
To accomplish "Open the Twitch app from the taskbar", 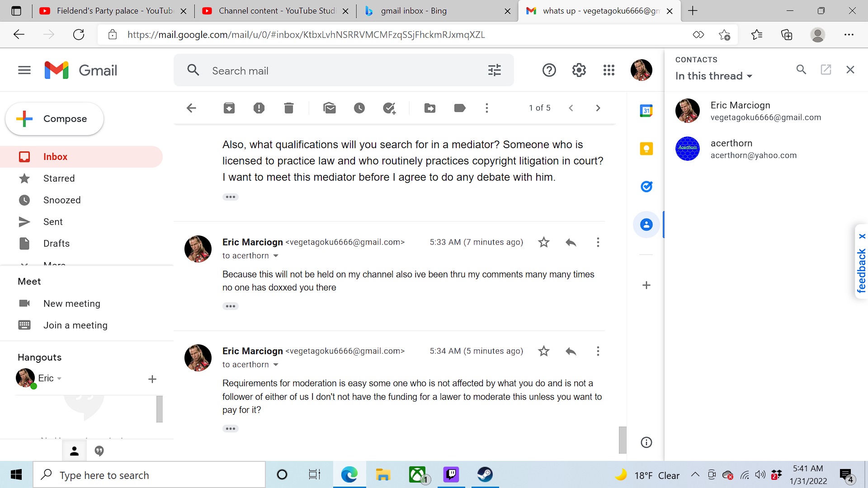I will 451,474.
